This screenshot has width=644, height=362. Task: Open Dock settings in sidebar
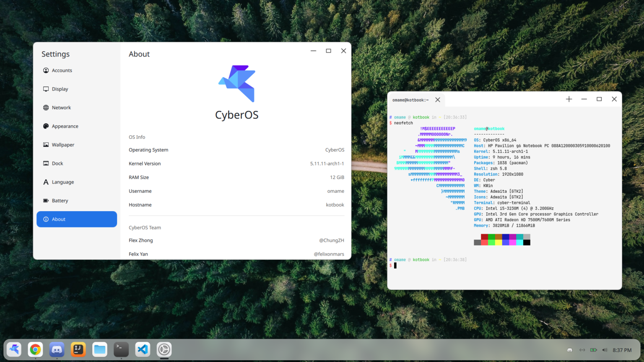[x=57, y=163]
